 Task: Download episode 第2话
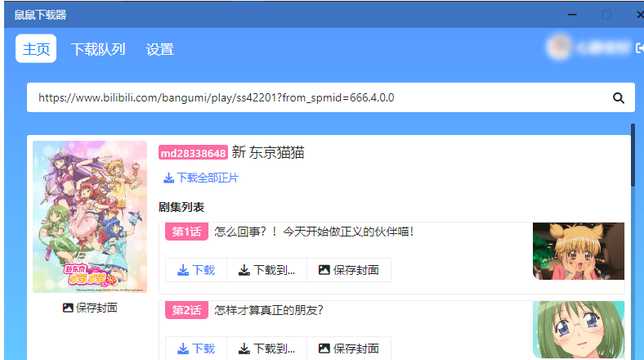(x=196, y=349)
